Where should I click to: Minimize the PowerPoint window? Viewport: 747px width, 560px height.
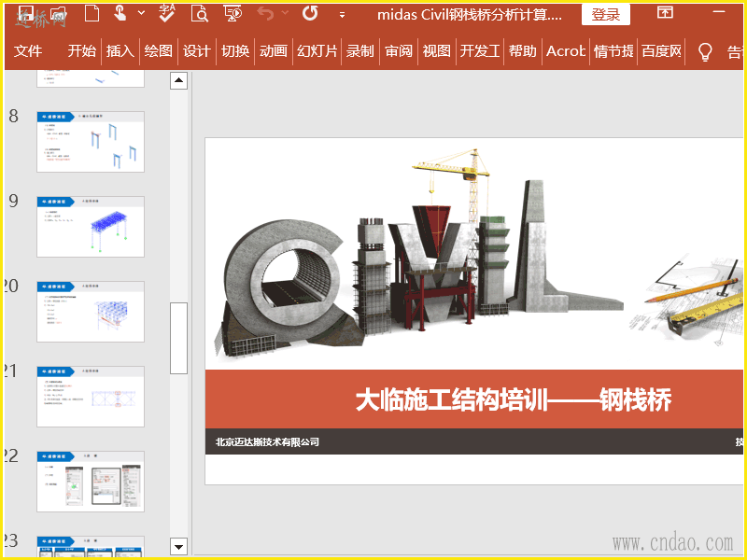(x=718, y=12)
